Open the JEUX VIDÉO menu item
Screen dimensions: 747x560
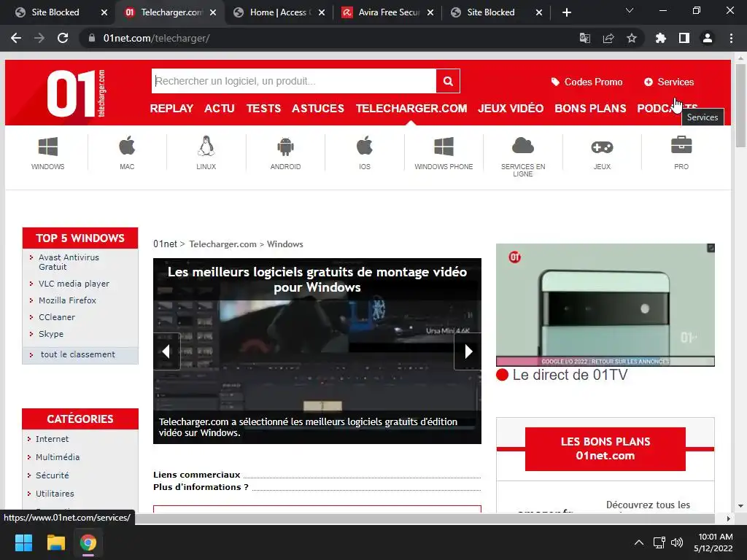click(511, 108)
